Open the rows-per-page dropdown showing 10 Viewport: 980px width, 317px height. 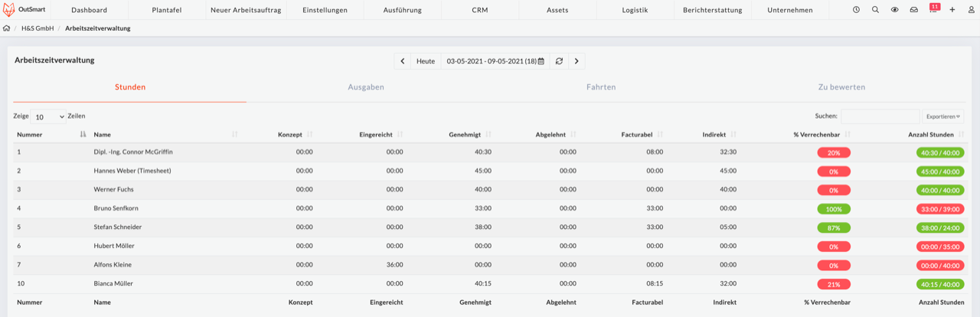[49, 116]
